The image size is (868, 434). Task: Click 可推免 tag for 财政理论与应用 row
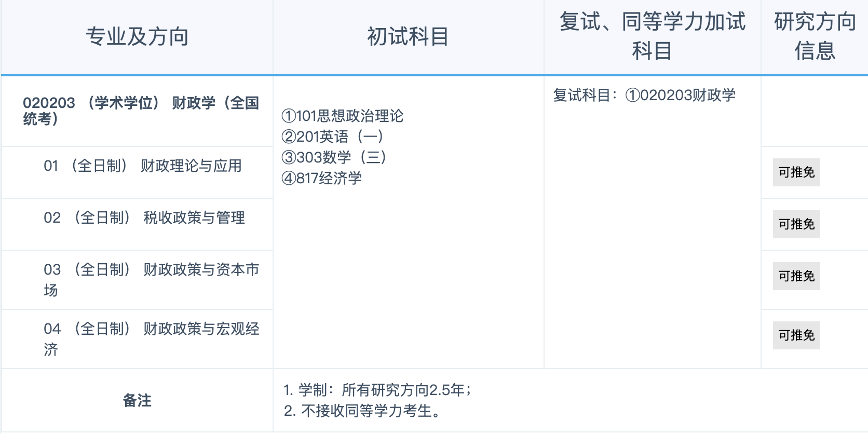point(796,172)
